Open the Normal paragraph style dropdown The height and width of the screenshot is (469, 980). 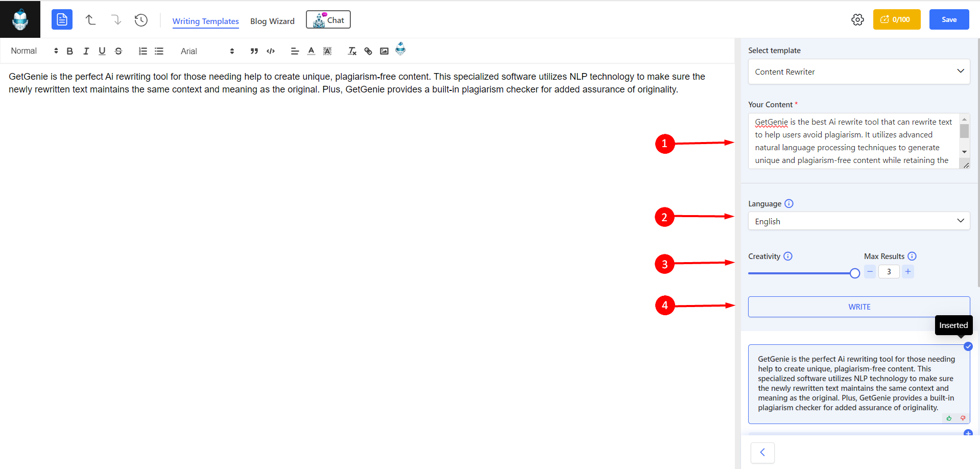point(34,51)
